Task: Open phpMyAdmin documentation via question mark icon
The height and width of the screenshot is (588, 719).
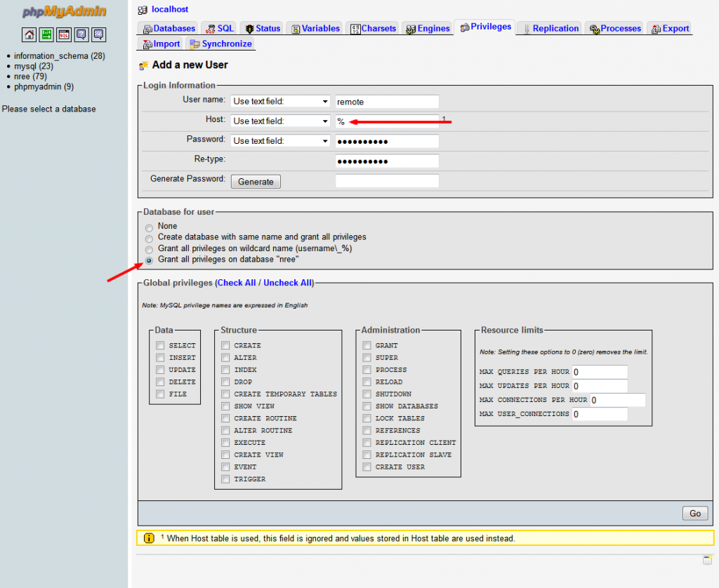Action: point(81,34)
